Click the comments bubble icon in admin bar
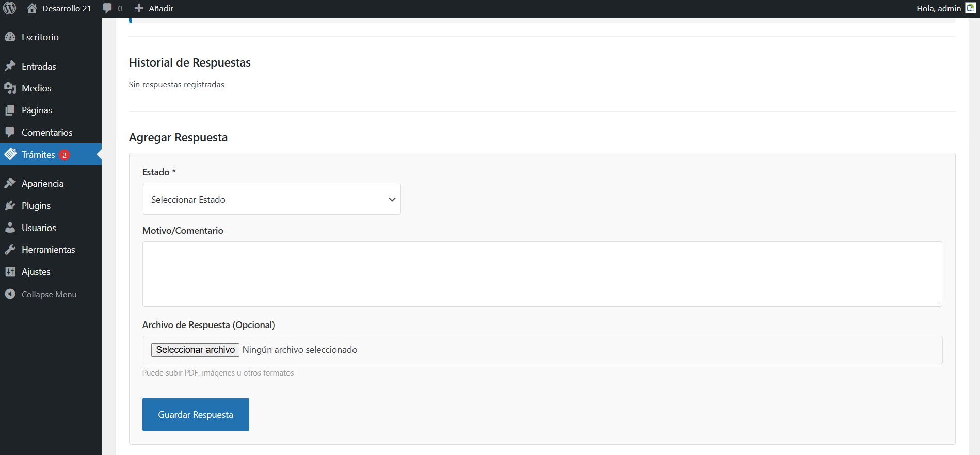Image resolution: width=980 pixels, height=455 pixels. (x=107, y=8)
